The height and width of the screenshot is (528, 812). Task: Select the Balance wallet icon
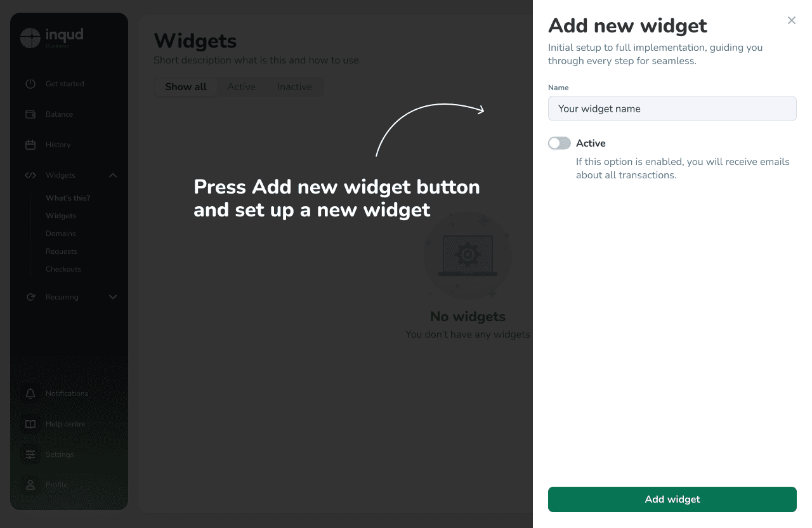(30, 114)
